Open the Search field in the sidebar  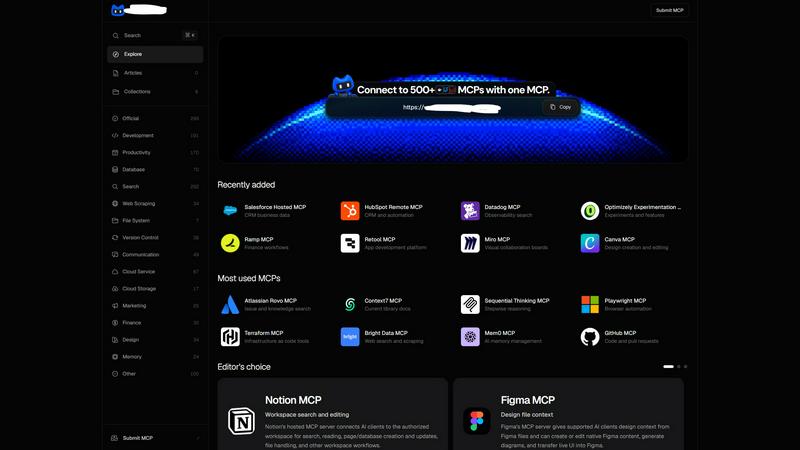coord(155,35)
